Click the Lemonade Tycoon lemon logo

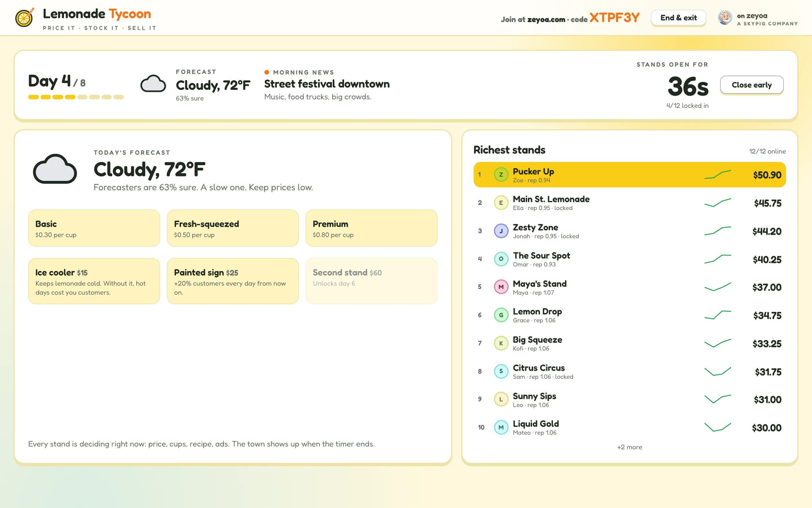pos(25,17)
